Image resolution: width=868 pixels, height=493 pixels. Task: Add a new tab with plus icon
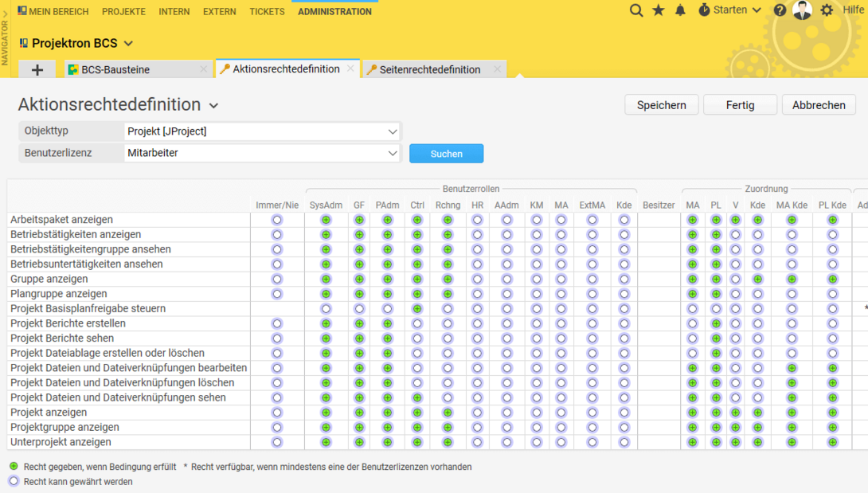[x=37, y=70]
